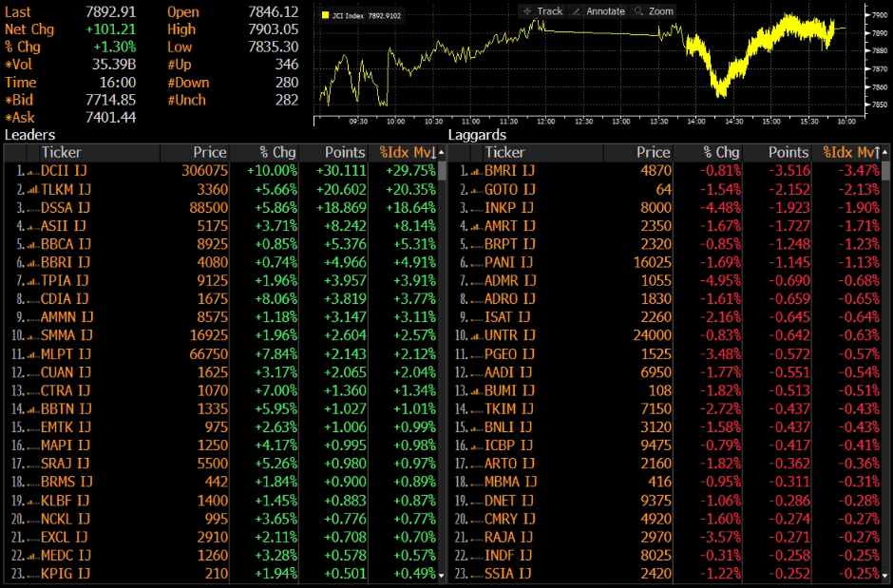This screenshot has height=588, width=893.
Task: Select the CUAN IJ ticker in Leaders
Action: 66,372
